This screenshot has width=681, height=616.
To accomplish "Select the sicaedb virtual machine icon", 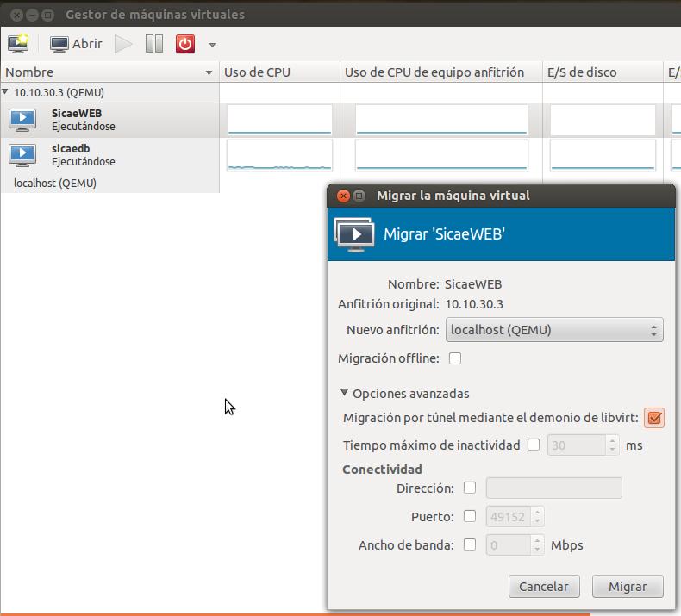I will tap(22, 155).
